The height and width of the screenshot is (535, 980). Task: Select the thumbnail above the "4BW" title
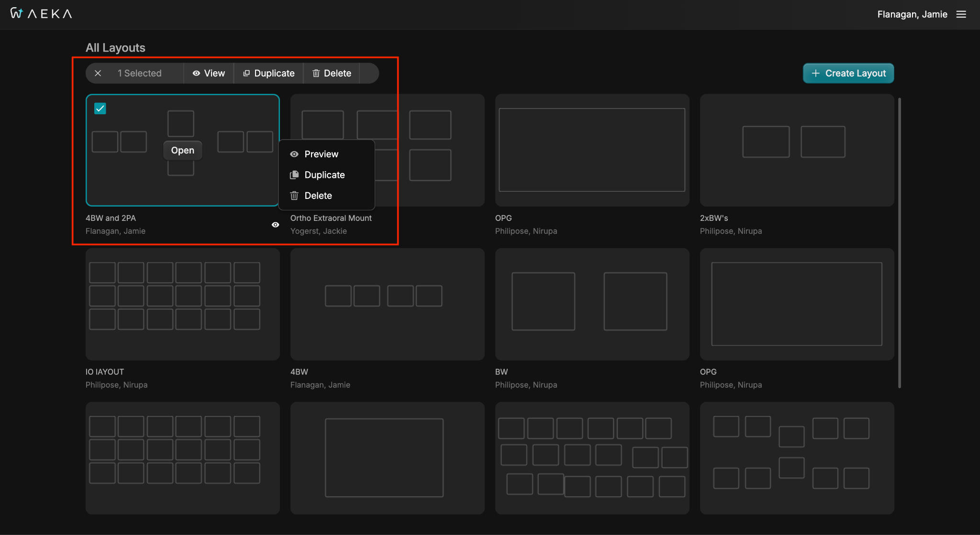tap(388, 304)
